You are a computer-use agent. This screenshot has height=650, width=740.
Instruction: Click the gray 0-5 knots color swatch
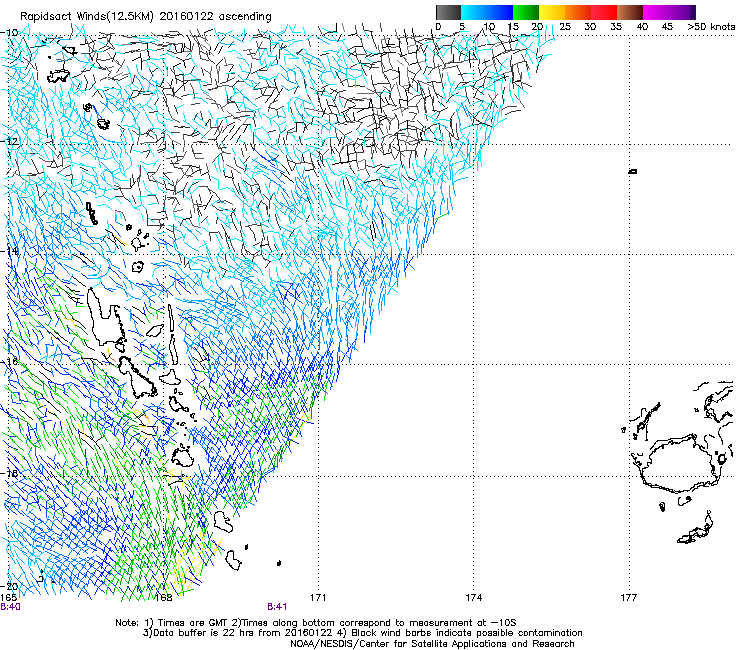[x=448, y=12]
